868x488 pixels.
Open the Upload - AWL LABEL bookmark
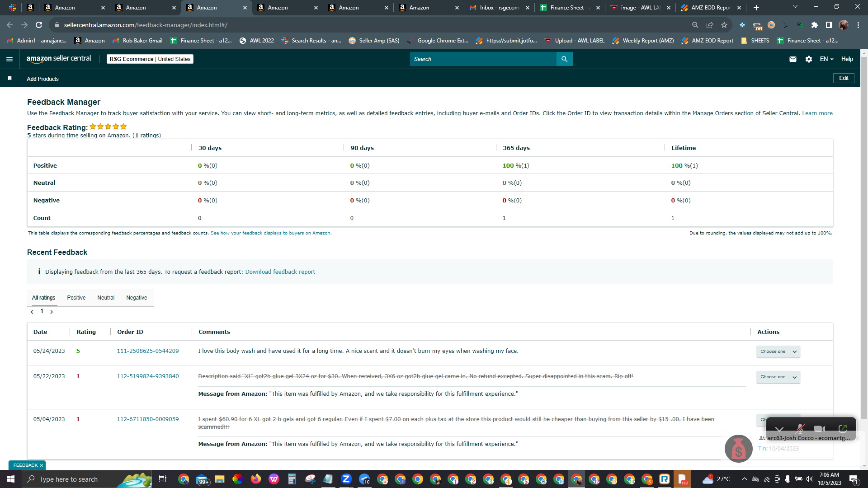(x=574, y=41)
